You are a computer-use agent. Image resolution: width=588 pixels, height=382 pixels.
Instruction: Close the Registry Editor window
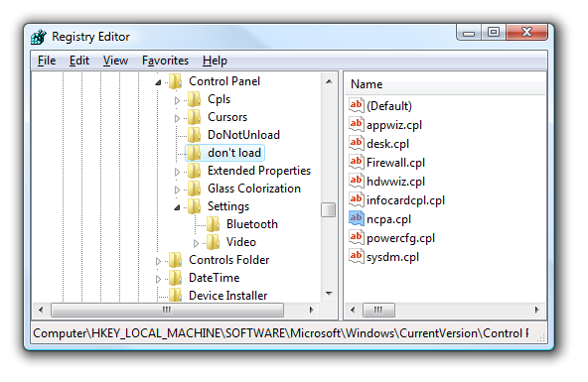(526, 32)
